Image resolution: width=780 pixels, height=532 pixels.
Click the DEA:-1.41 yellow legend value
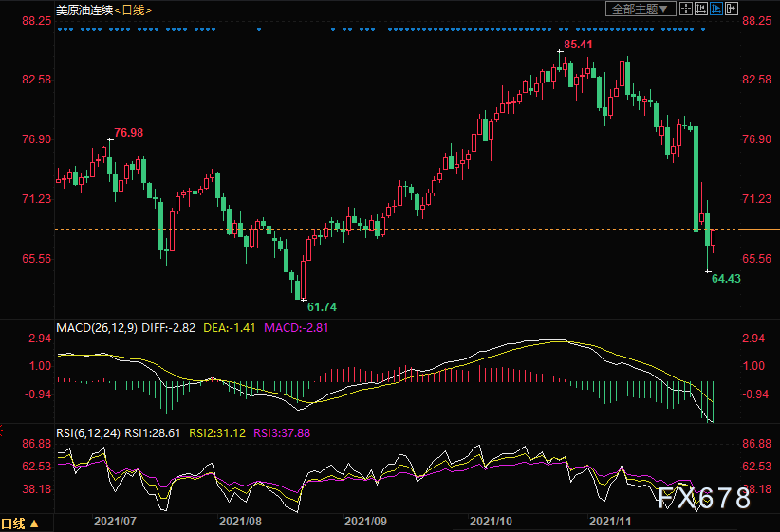(x=230, y=328)
